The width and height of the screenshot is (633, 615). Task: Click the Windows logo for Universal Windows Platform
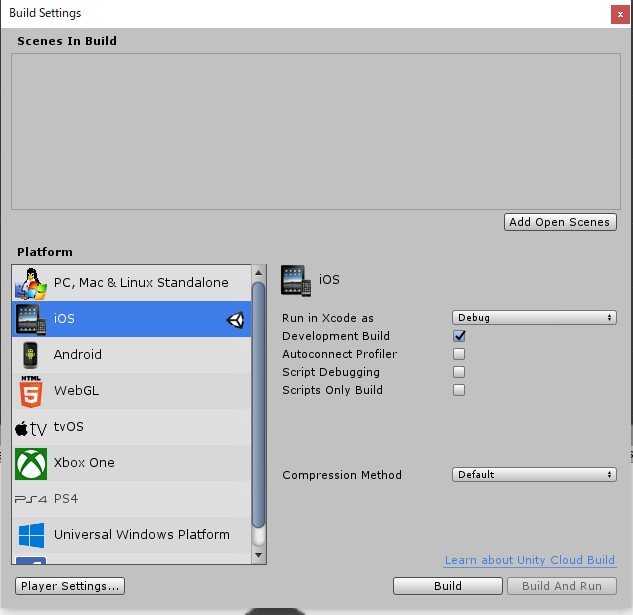coord(31,535)
